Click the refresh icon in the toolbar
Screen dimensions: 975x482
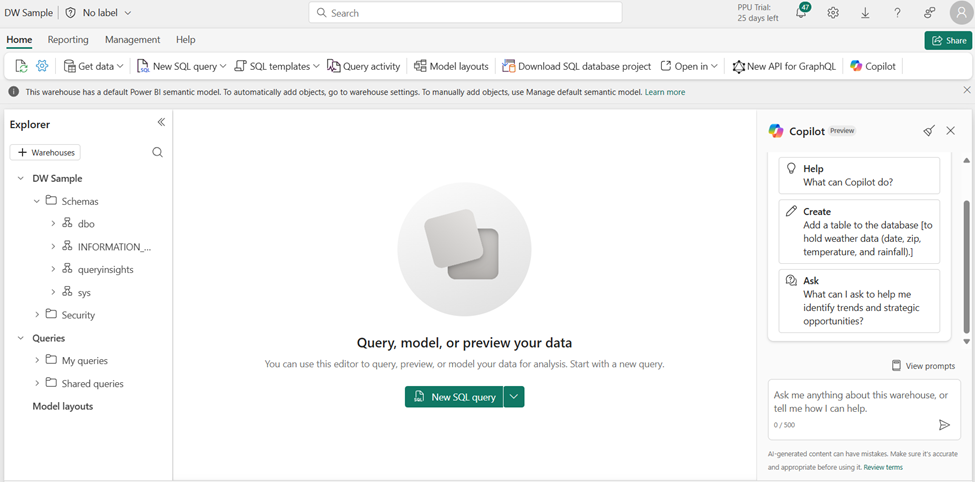pos(21,66)
